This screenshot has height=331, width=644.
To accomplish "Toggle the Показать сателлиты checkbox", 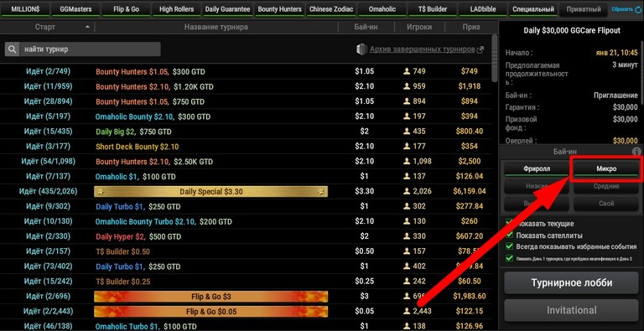I will tap(510, 235).
